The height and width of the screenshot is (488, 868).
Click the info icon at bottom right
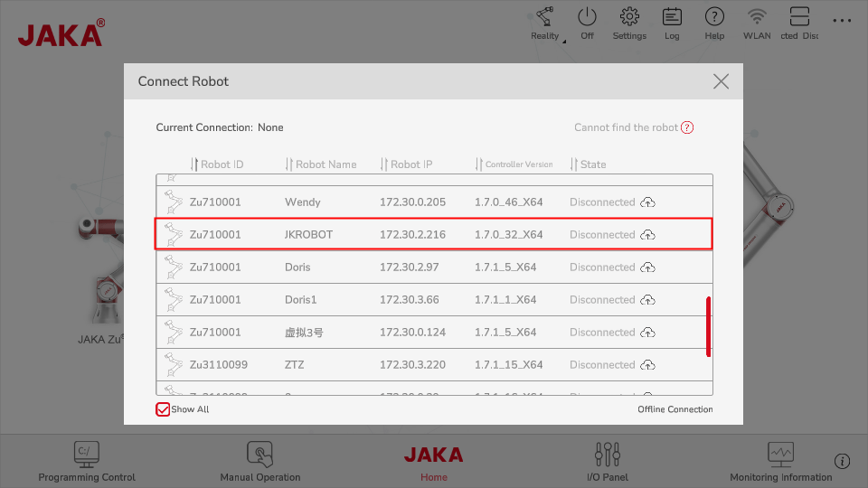(842, 462)
